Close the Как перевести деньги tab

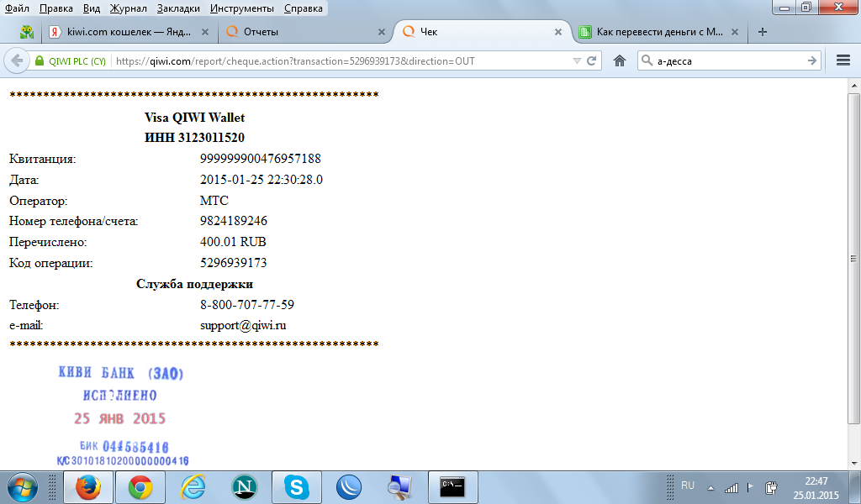pyautogui.click(x=735, y=32)
